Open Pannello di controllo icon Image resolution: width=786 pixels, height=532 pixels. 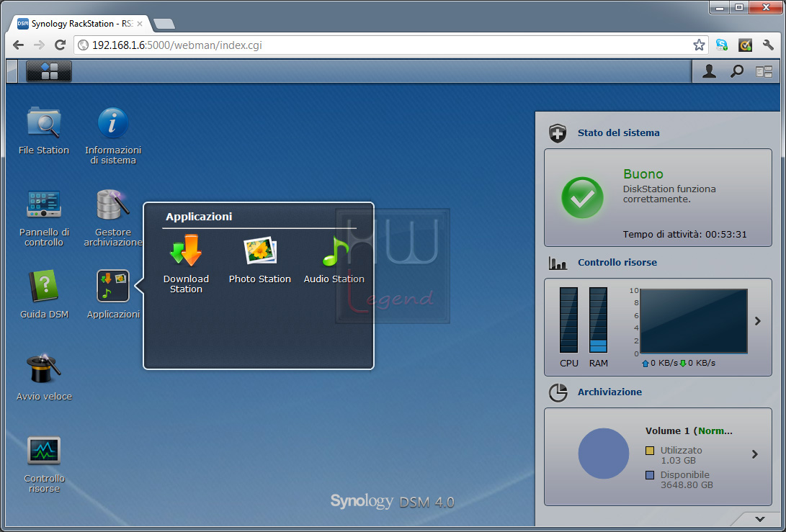click(44, 204)
